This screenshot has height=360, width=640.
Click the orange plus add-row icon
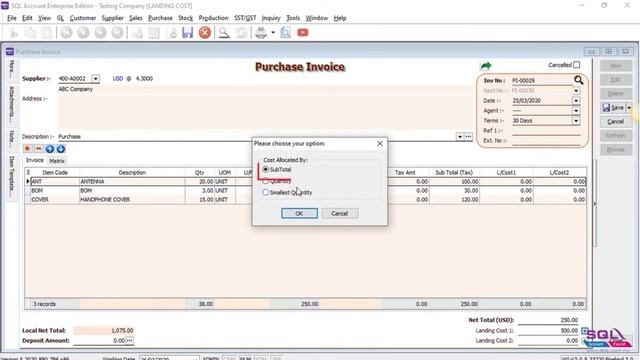click(27, 149)
